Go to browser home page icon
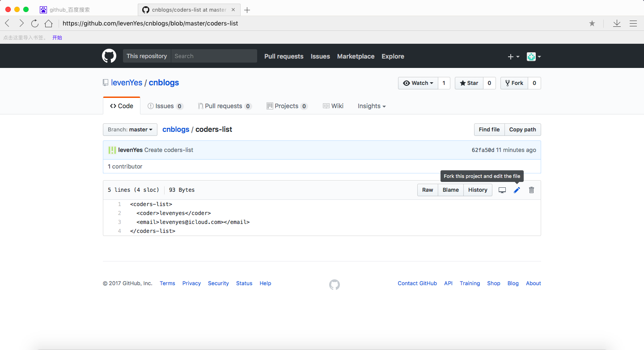The image size is (644, 350). [48, 23]
